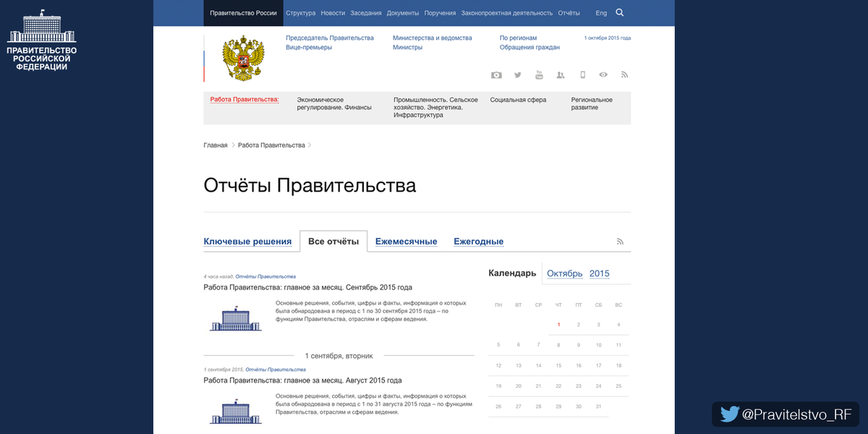868x434 pixels.
Task: Open the search magnifier icon
Action: click(620, 12)
